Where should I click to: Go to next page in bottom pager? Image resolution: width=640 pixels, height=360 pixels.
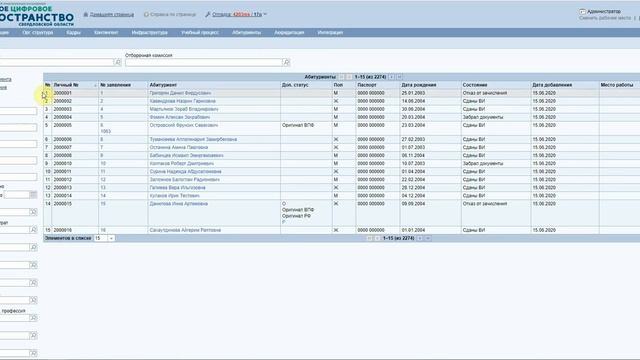[420, 238]
